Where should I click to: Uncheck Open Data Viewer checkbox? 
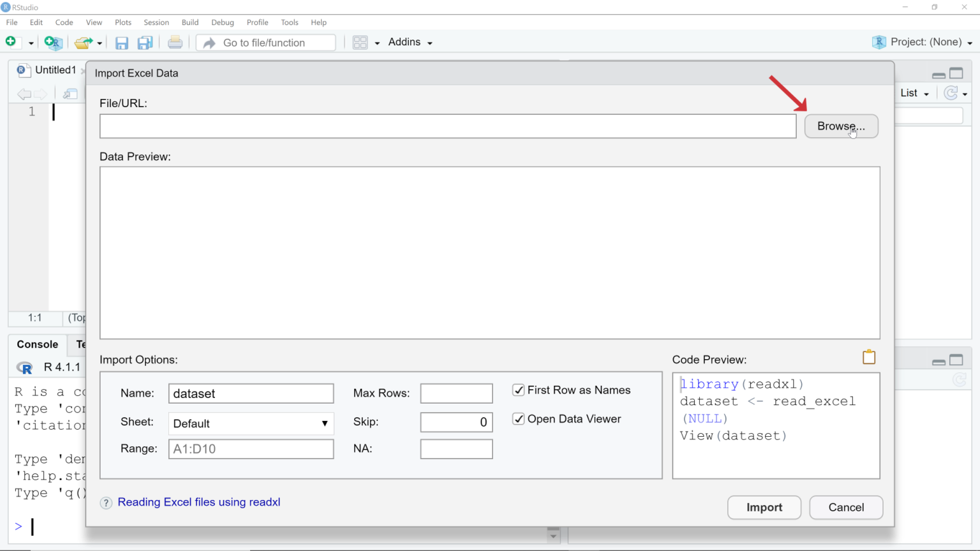pyautogui.click(x=519, y=419)
